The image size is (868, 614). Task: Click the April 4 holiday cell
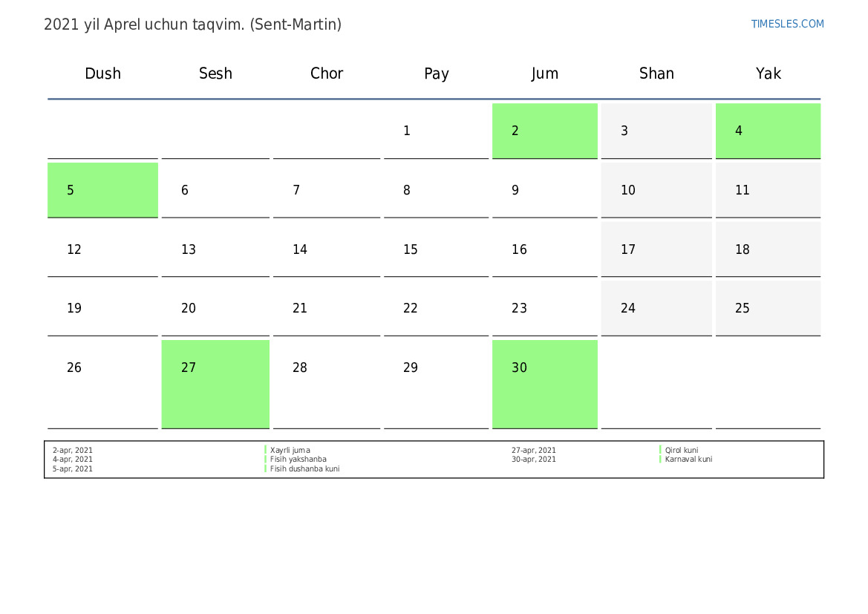(768, 131)
